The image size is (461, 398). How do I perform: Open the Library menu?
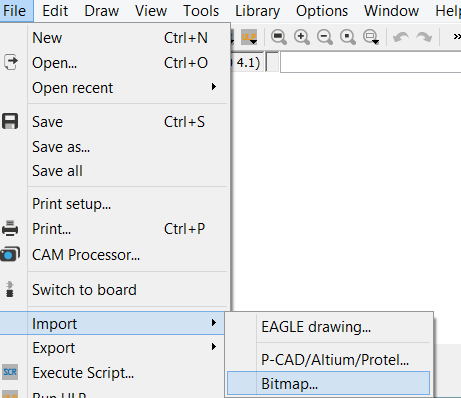pyautogui.click(x=257, y=11)
